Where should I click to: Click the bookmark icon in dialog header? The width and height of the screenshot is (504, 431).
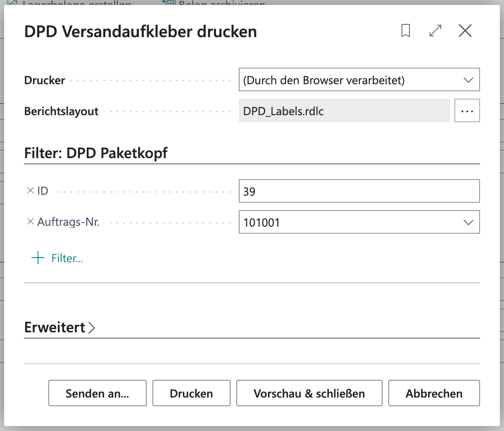[x=406, y=31]
